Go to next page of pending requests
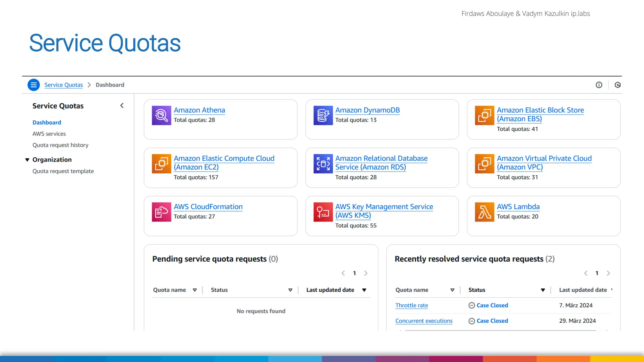644x362 pixels. click(x=366, y=273)
